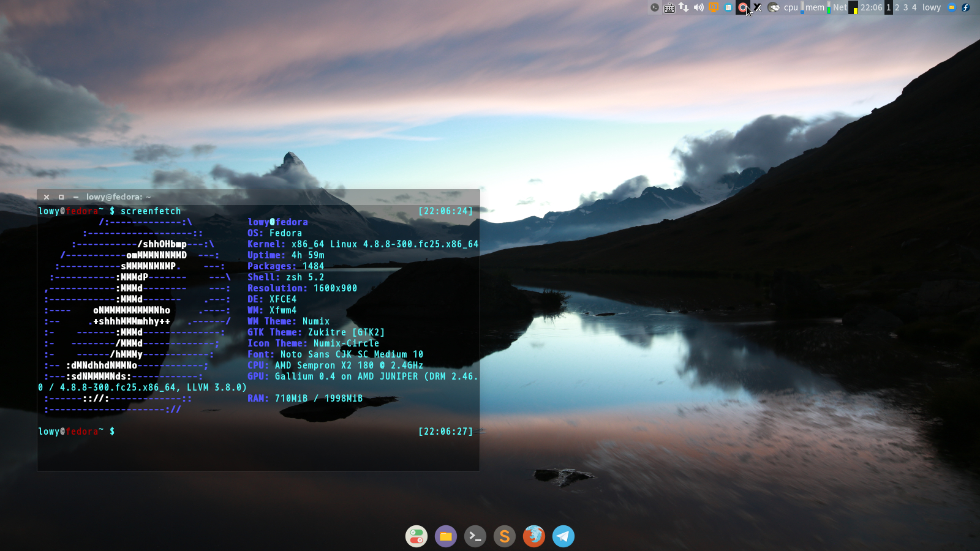Launch Firefox from the dock
Image resolution: width=980 pixels, height=551 pixels.
click(533, 536)
